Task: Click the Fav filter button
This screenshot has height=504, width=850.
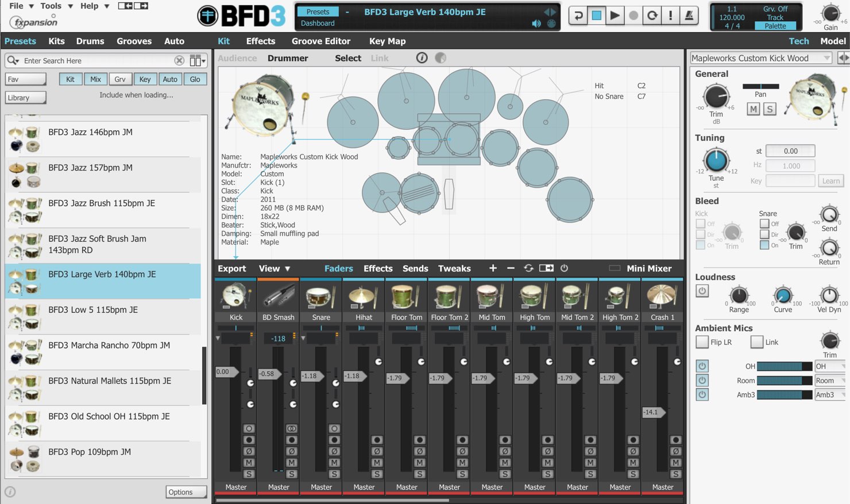Action: [26, 79]
